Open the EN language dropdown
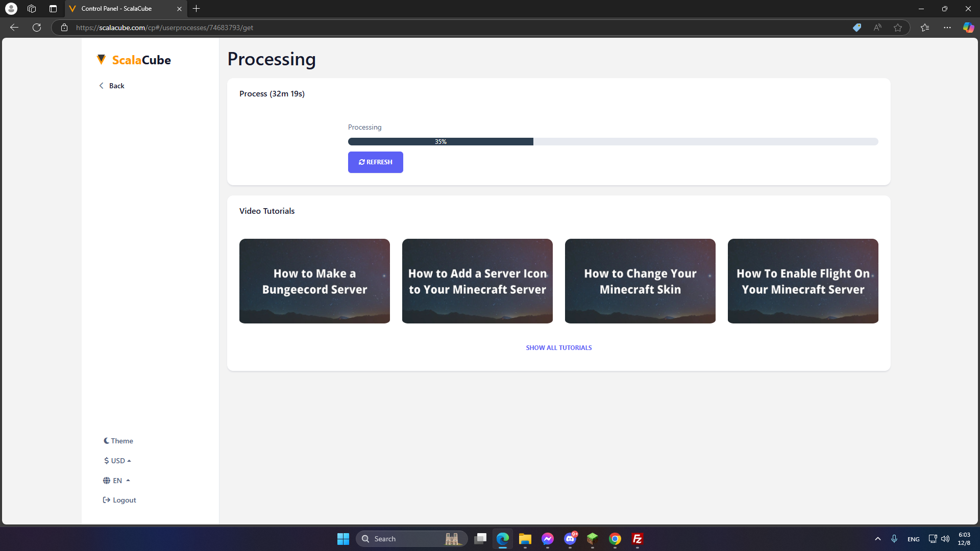 pos(117,481)
